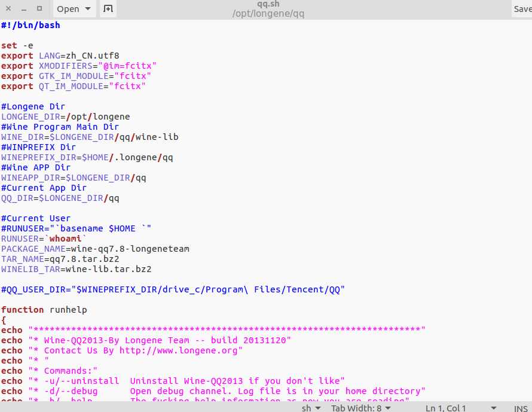Click the QQ_DIR=$LONGENE_DIR/qq line
Screen dimensions: 532x412
coord(60,198)
